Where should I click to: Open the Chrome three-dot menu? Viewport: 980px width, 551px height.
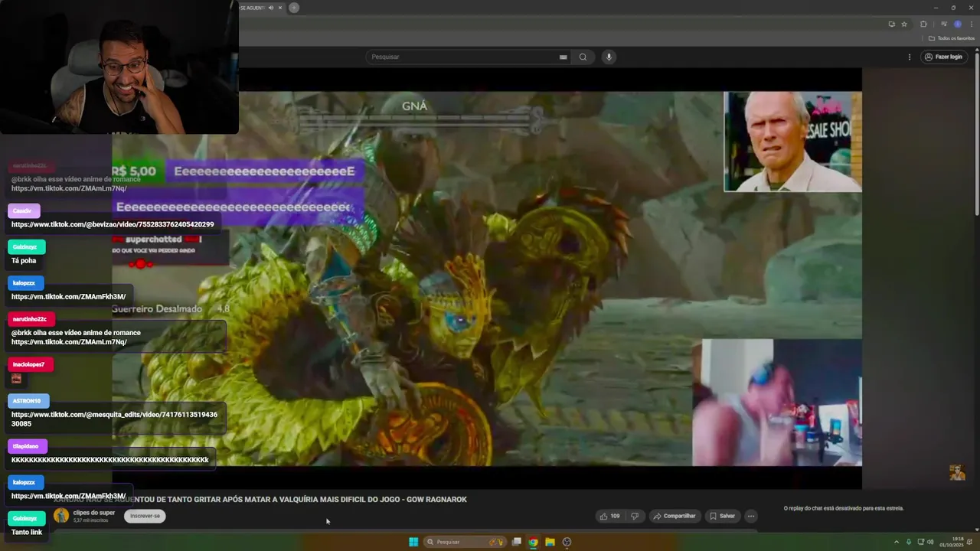(x=972, y=24)
